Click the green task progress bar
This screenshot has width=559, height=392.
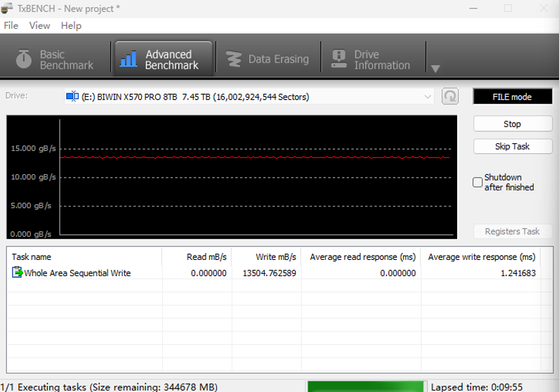367,386
